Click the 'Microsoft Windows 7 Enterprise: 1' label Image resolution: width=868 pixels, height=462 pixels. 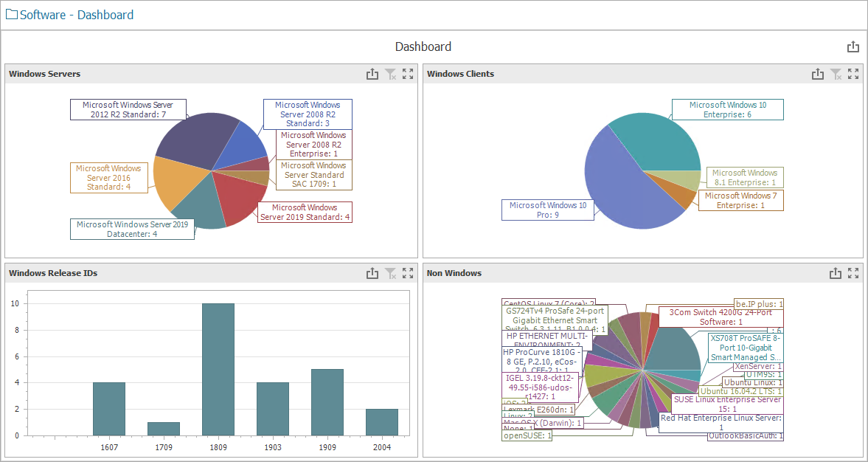point(740,200)
